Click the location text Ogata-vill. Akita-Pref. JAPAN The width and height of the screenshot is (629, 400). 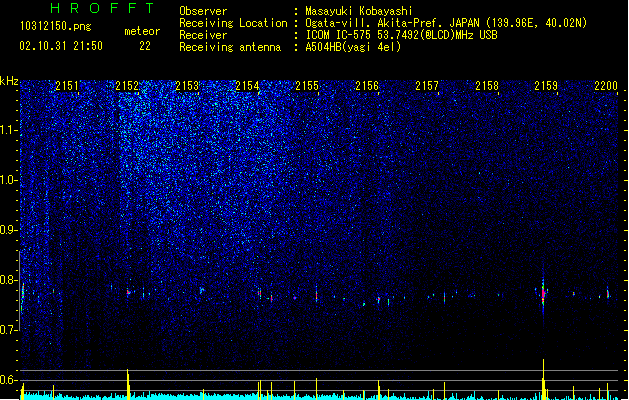392,23
